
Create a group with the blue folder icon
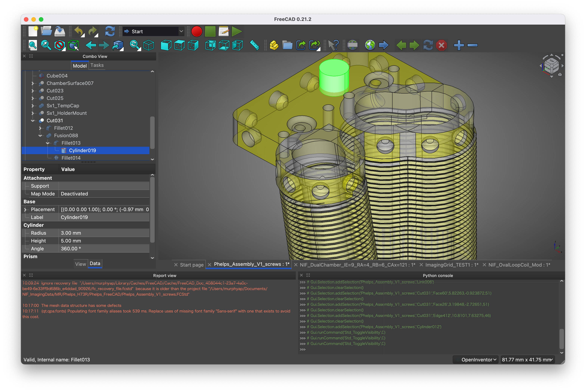coord(287,45)
